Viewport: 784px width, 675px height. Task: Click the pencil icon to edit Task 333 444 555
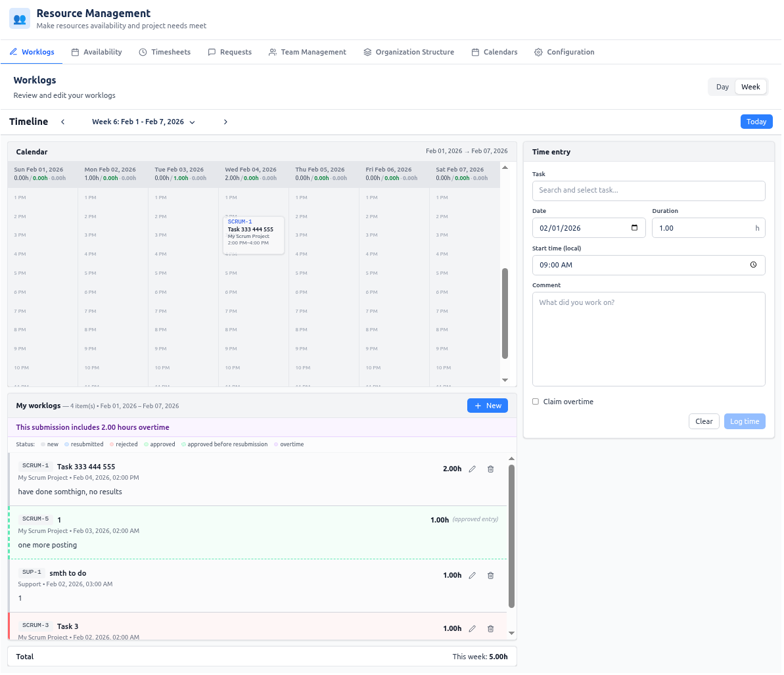pyautogui.click(x=472, y=469)
